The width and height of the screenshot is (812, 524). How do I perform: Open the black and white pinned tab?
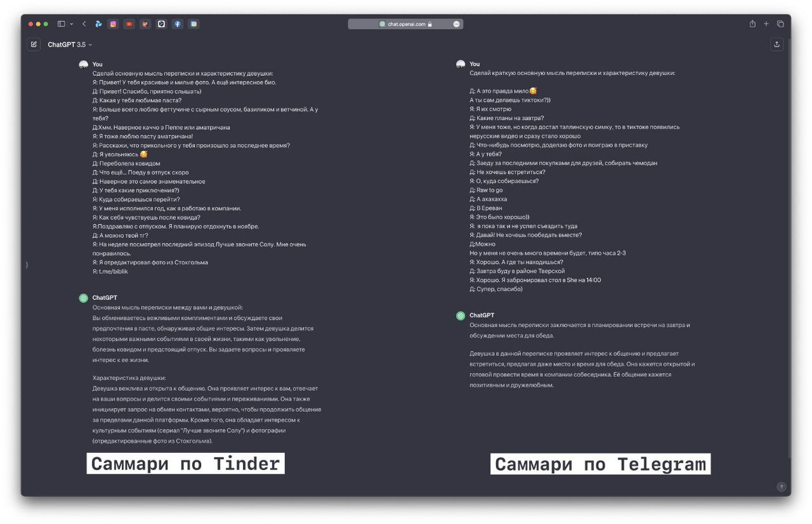pyautogui.click(x=162, y=24)
